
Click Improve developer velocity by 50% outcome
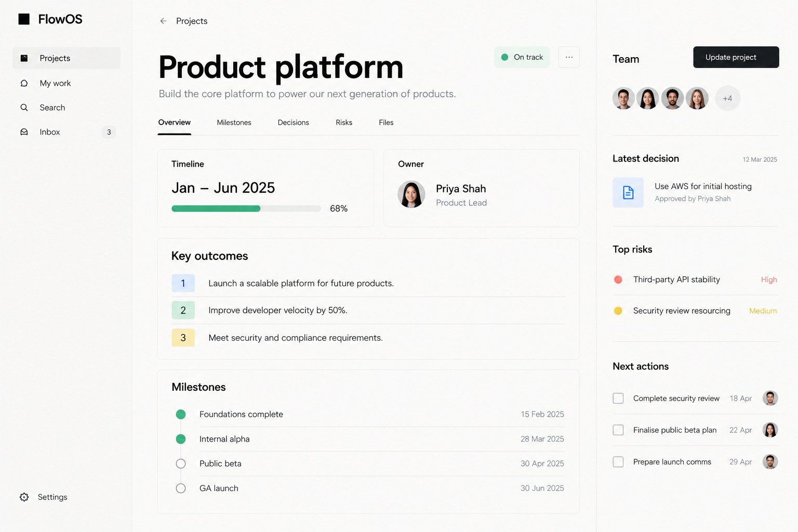pos(278,310)
